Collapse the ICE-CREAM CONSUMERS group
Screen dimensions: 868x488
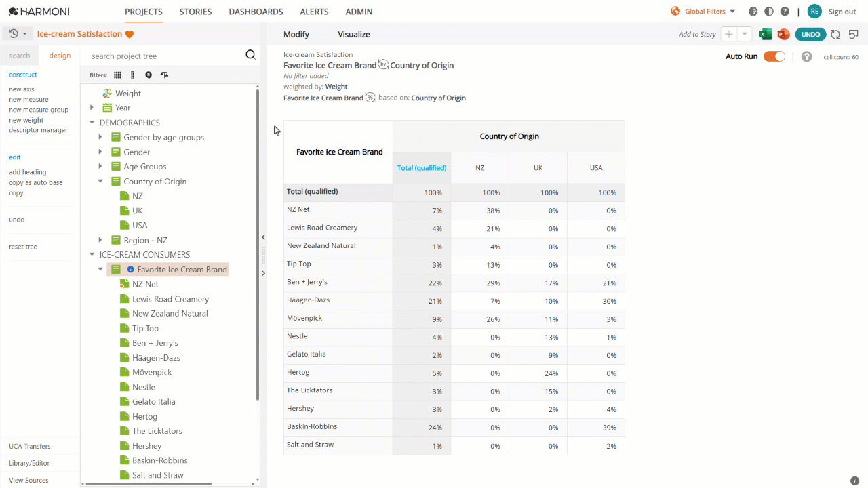click(92, 255)
